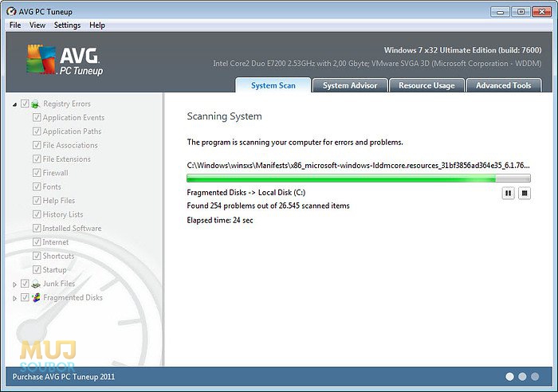The width and height of the screenshot is (558, 392).
Task: Click the green scan progress bar
Action: (359, 178)
